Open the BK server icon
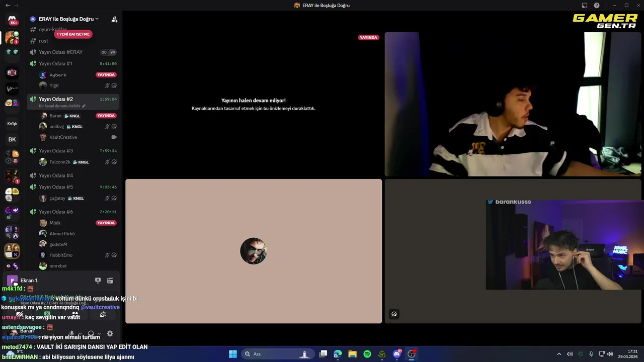Viewport: 644px width, 362px height. click(x=12, y=139)
